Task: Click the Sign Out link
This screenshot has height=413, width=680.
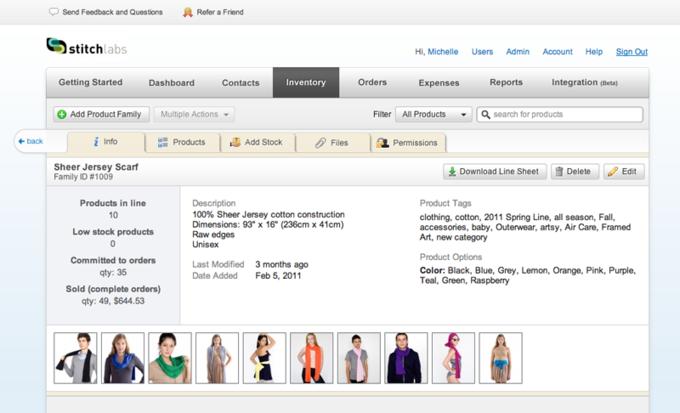Action: [x=631, y=52]
